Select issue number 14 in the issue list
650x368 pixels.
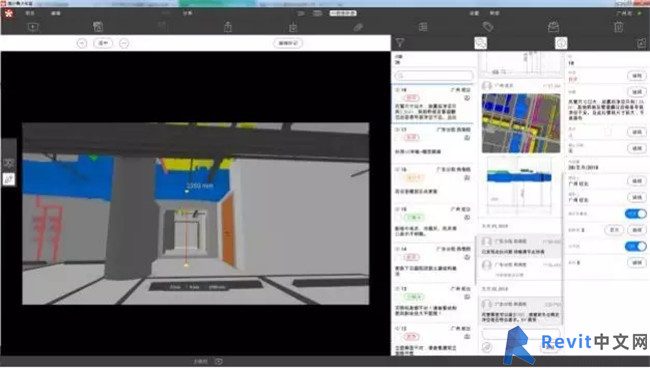[x=434, y=262]
